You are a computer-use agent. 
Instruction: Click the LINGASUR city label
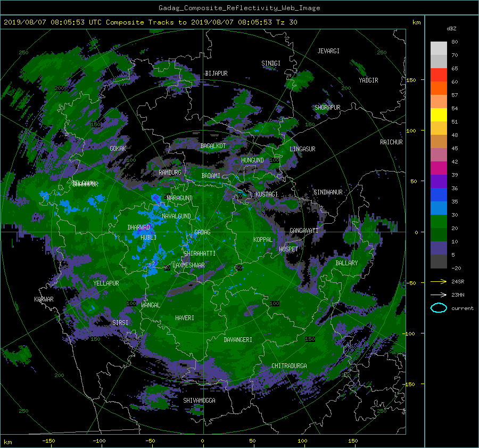302,149
